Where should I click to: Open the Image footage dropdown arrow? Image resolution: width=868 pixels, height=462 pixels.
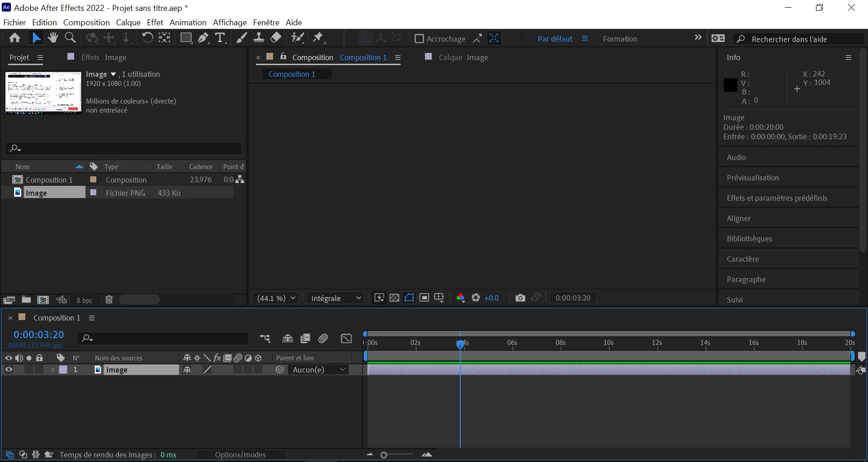point(113,74)
